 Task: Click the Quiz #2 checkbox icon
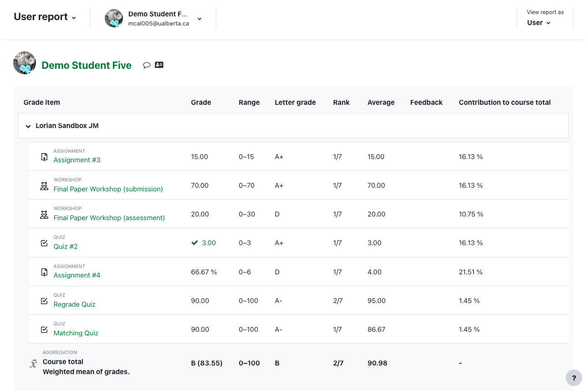pos(44,243)
